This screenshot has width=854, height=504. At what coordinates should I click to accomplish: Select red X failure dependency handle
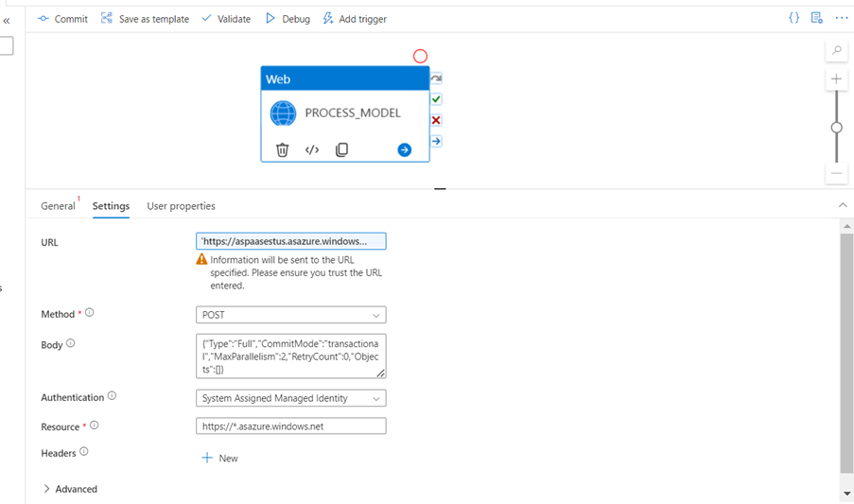pyautogui.click(x=436, y=120)
